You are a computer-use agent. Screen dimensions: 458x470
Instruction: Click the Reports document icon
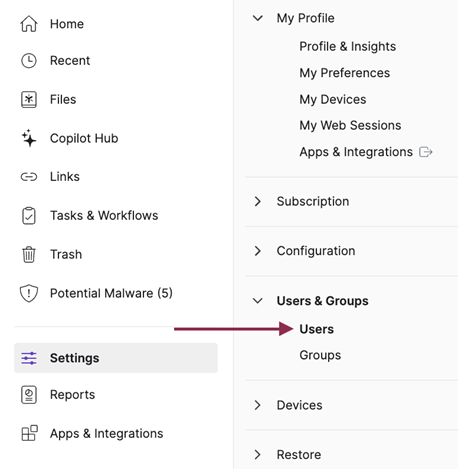point(29,395)
